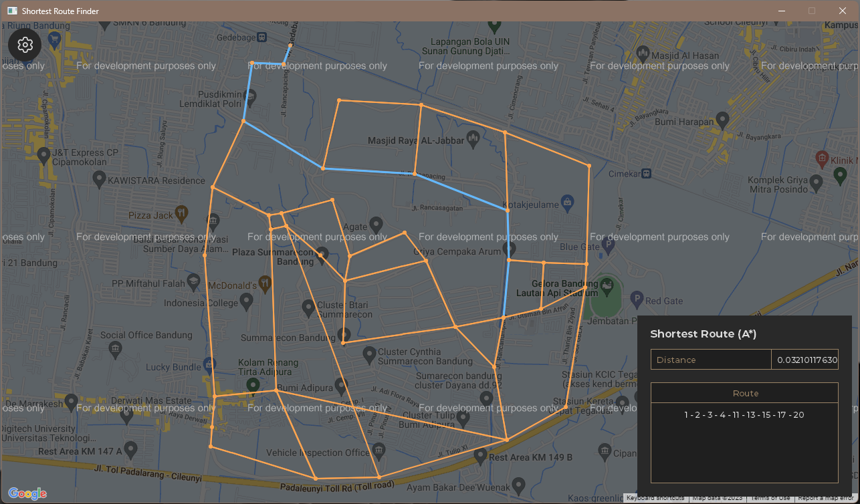Select the Gelora Bandung Lautan Api Stadium marker
The width and height of the screenshot is (860, 504).
click(607, 286)
